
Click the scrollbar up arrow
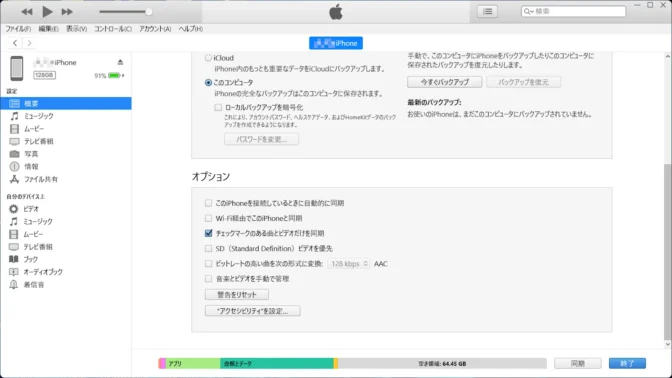coord(667,56)
